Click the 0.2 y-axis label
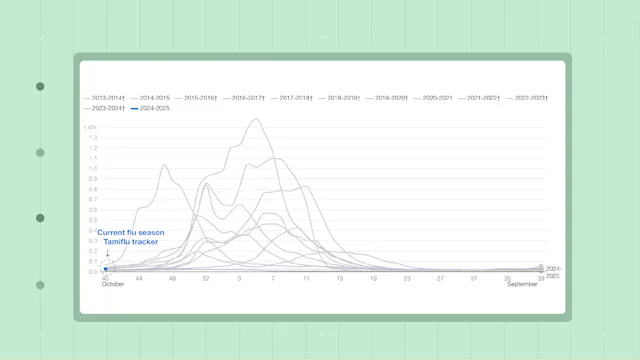The height and width of the screenshot is (360, 640). coord(93,251)
